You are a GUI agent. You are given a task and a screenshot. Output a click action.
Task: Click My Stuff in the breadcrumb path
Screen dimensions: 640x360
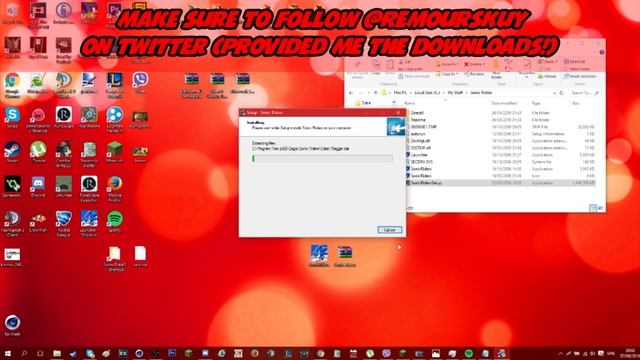[x=455, y=93]
